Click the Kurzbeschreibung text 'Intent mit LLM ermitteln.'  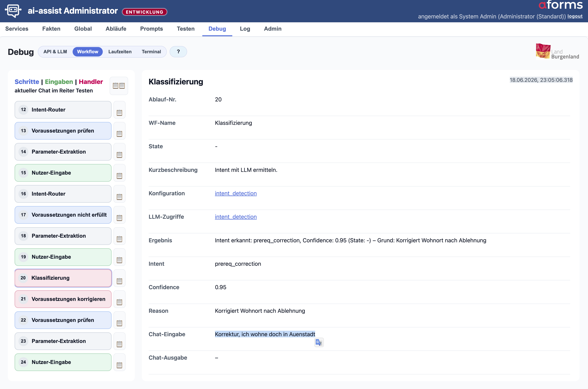[246, 170]
